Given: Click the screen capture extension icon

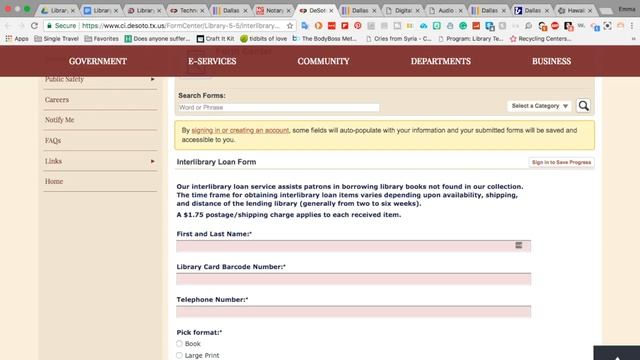Looking at the screenshot, I should coord(607,26).
